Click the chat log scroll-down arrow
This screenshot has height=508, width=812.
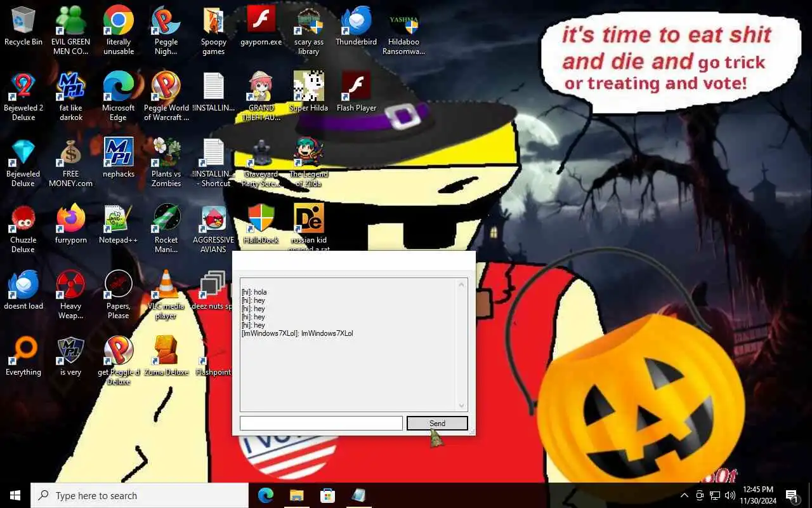[x=461, y=405]
